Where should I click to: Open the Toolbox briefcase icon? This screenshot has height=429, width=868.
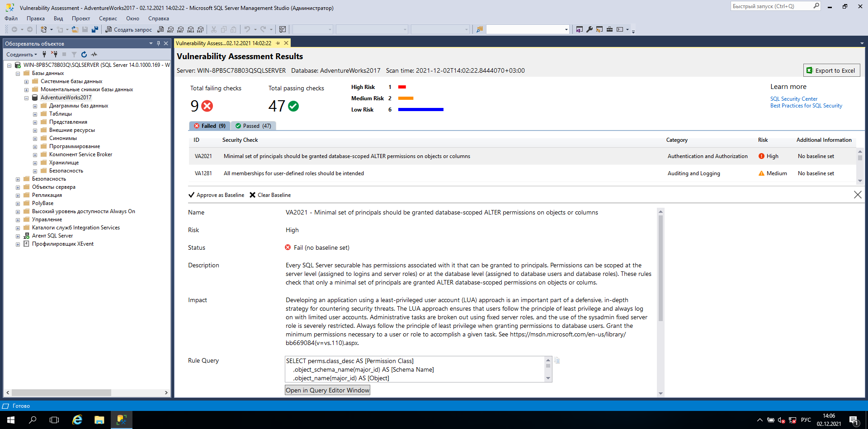click(609, 29)
